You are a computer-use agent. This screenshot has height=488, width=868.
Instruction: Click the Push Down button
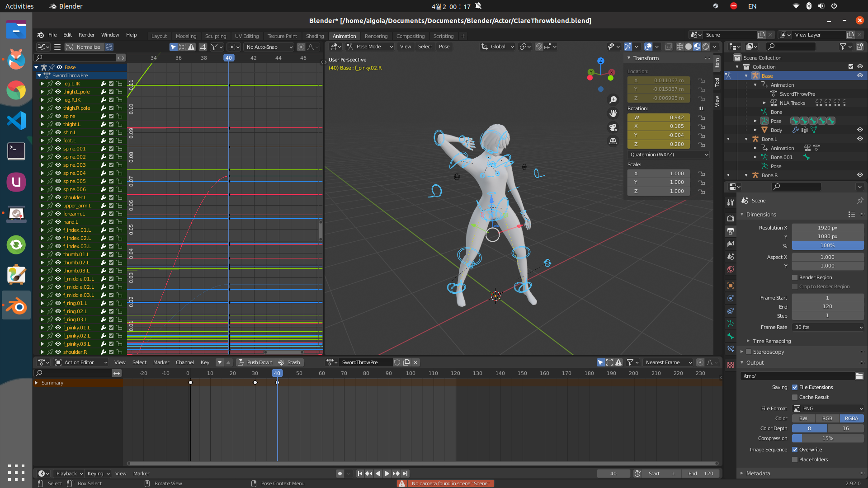[255, 362]
